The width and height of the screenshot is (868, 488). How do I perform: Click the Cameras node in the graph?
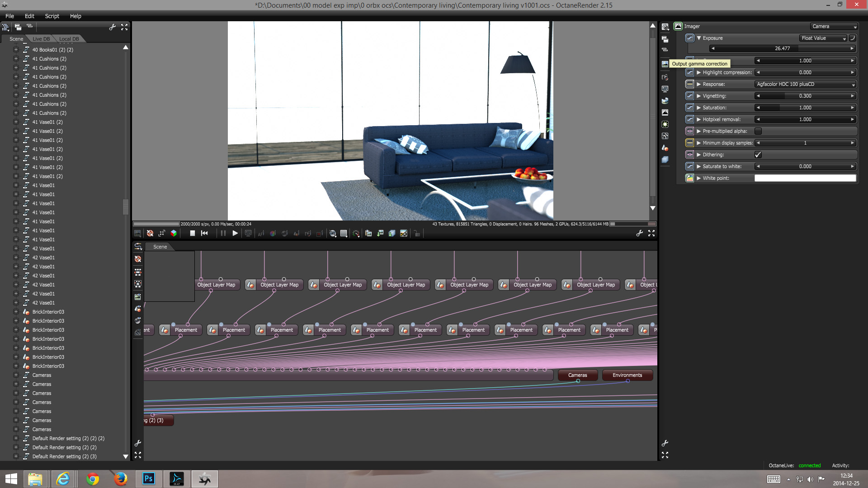coord(577,375)
